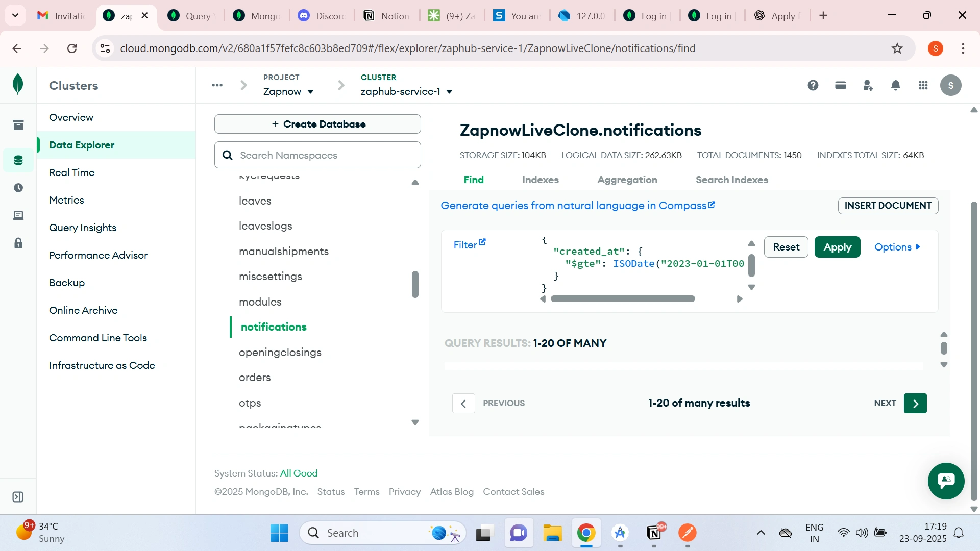Click the collection list scrollbar thumb

(415, 284)
